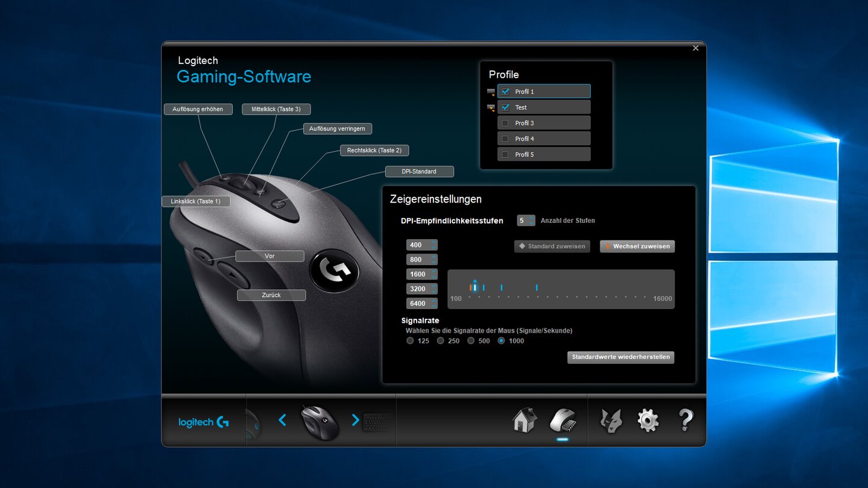
Task: Adjust the Anzahl der Stufen stepper
Action: [531, 221]
